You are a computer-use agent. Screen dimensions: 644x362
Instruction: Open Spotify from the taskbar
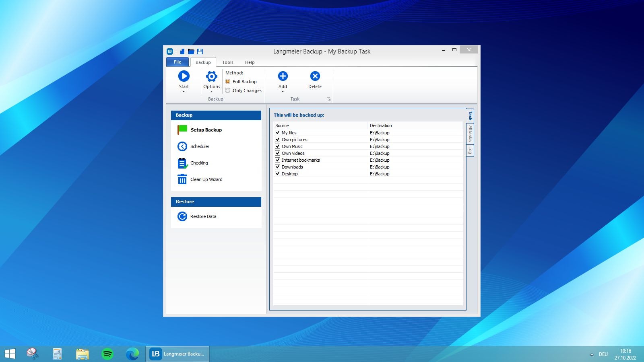[107, 354]
